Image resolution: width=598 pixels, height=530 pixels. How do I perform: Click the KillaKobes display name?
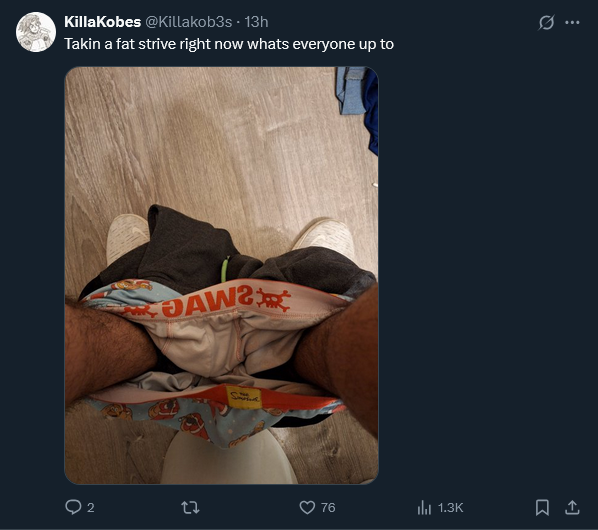[x=103, y=22]
